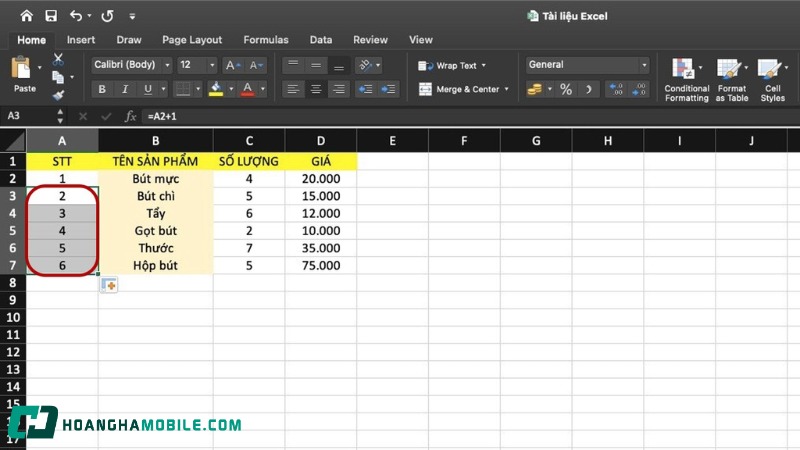Open the quick access toolbar customize arrow
Screen dimensions: 800x450
132,16
